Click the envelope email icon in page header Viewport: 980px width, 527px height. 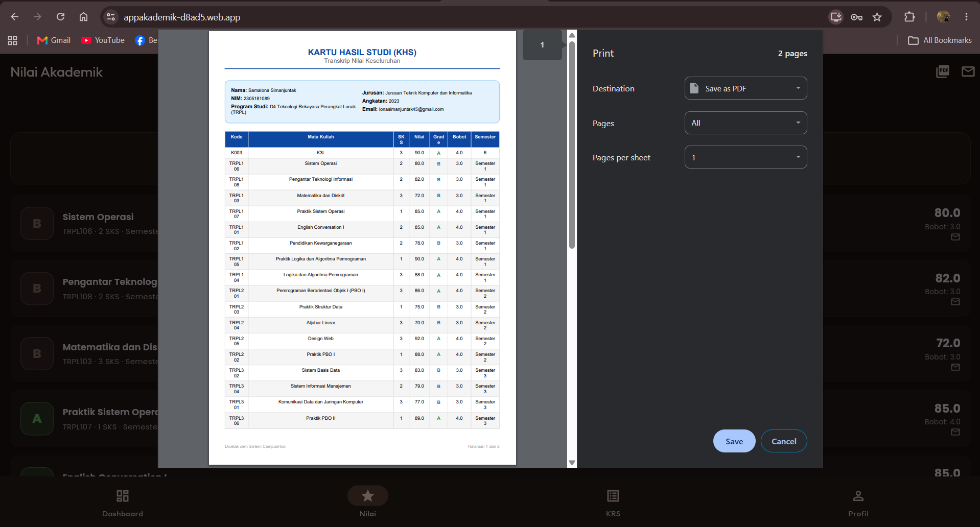(x=968, y=71)
